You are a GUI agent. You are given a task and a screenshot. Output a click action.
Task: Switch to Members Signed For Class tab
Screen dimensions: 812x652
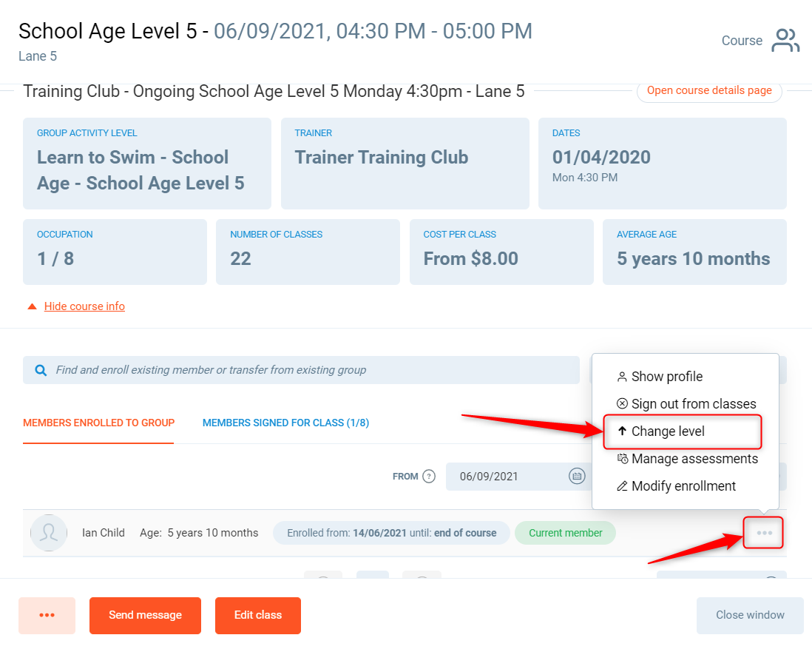click(x=285, y=423)
